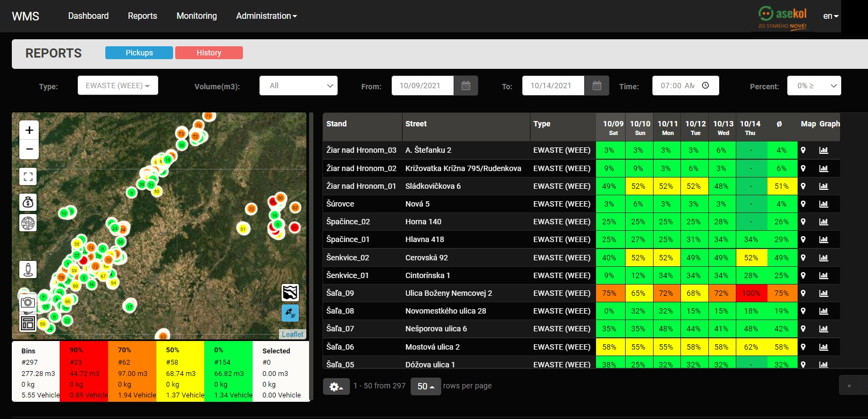Sort by the 10/14 Thu column
Viewport: 868px width, 419px height.
pos(750,127)
